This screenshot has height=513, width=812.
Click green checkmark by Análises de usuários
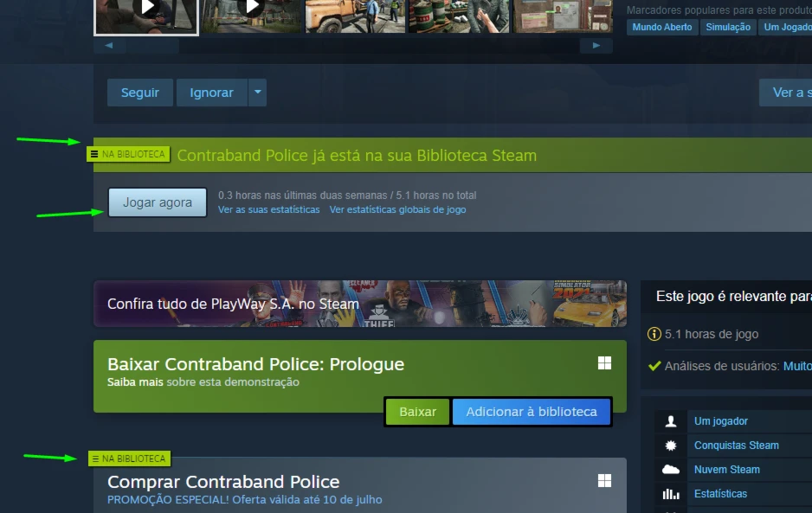point(654,366)
